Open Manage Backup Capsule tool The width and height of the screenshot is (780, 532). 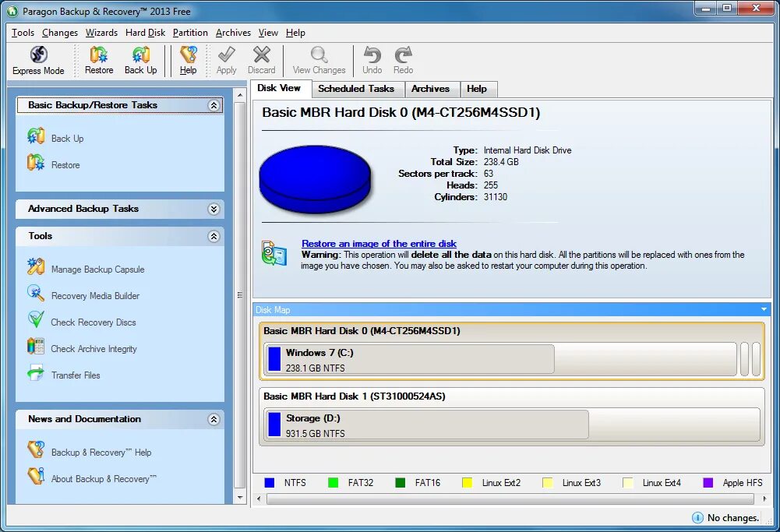click(86, 269)
